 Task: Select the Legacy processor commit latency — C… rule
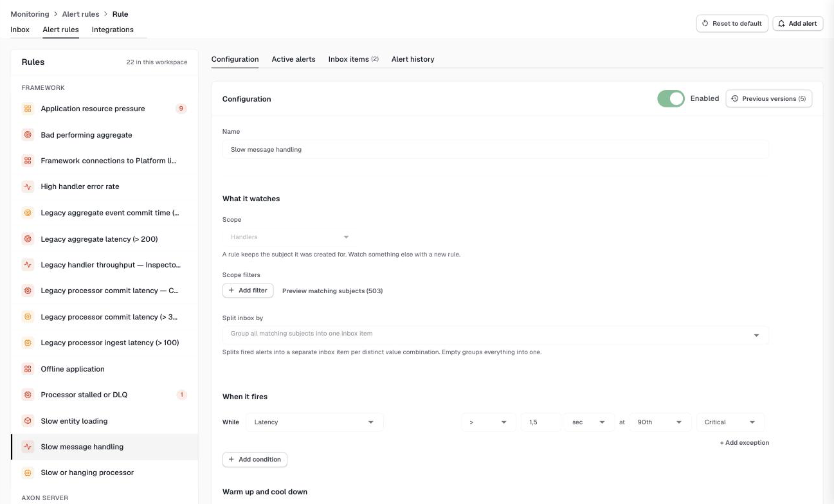[x=104, y=291]
